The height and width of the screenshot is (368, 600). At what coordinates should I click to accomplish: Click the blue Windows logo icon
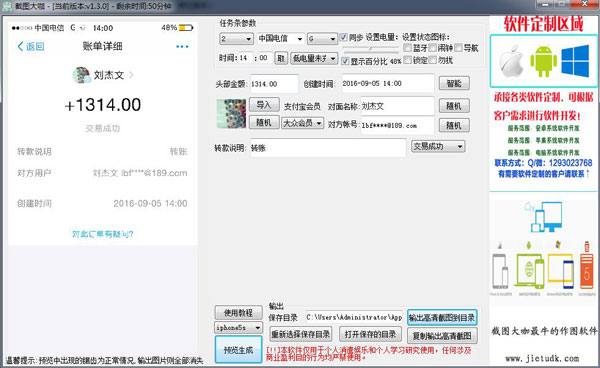coord(575,61)
